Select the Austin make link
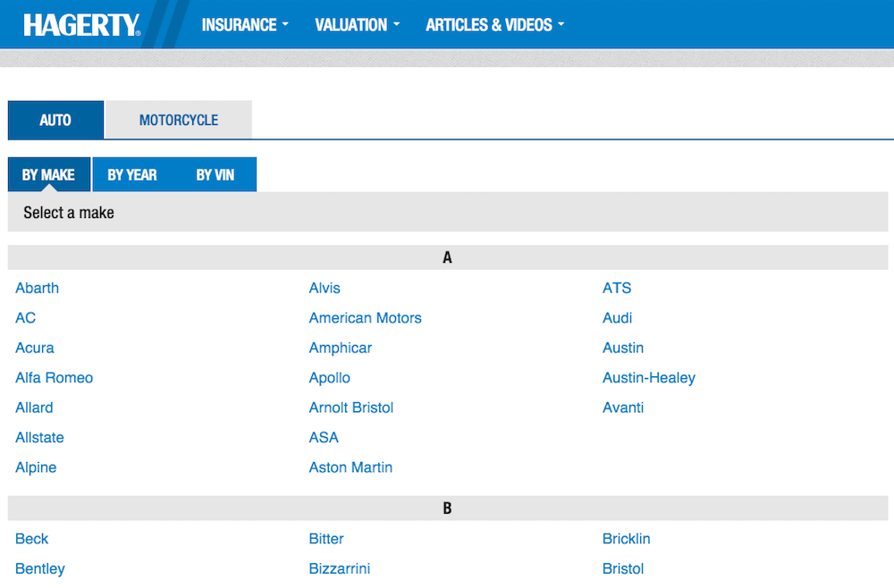894x588 pixels. (x=623, y=348)
